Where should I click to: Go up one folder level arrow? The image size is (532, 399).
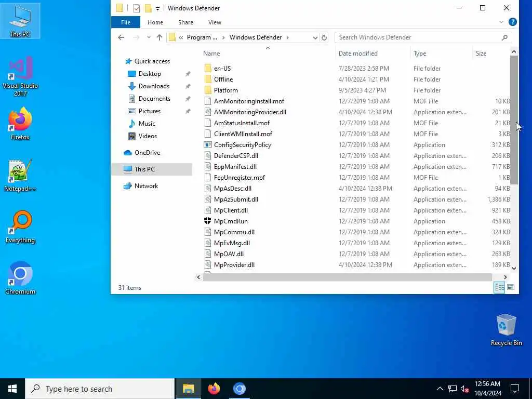click(159, 37)
